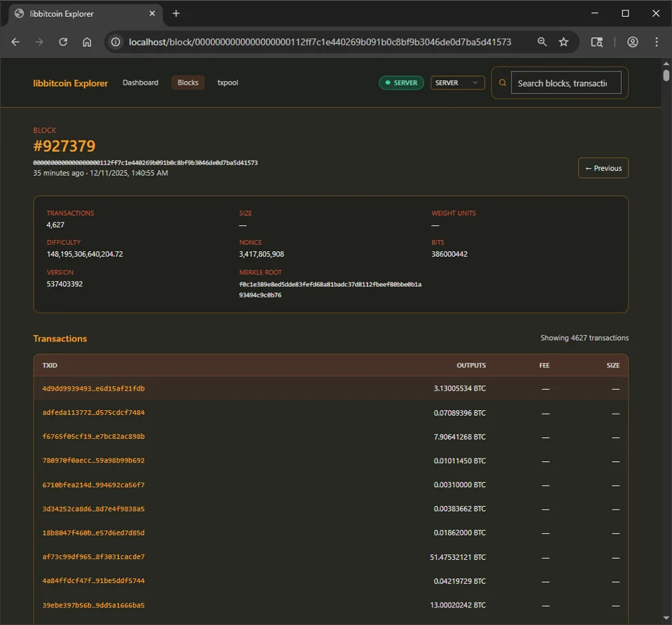Open the browser profile menu
This screenshot has height=625, width=672.
pyautogui.click(x=633, y=42)
